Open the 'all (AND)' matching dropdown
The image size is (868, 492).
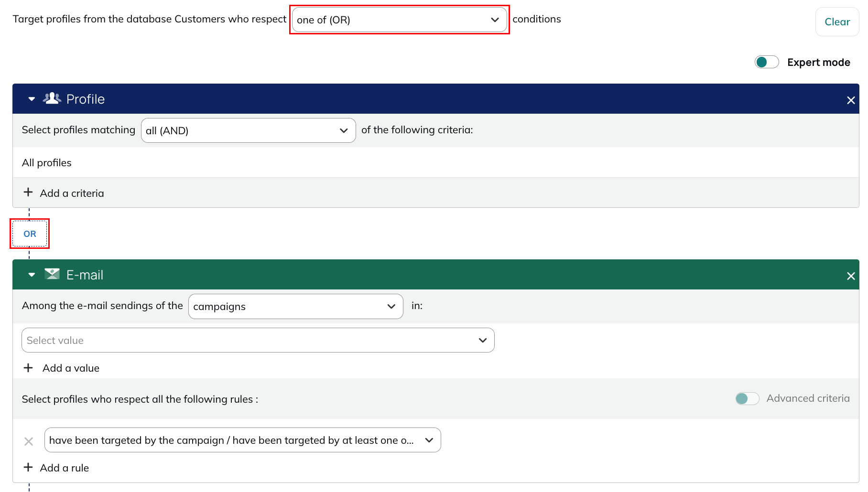[248, 130]
